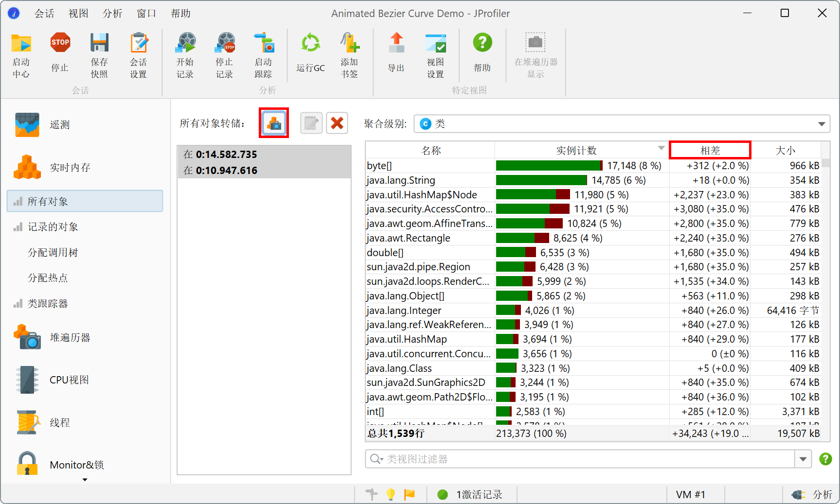Select the byte[] row
Viewport: 840px width, 504px height.
593,166
